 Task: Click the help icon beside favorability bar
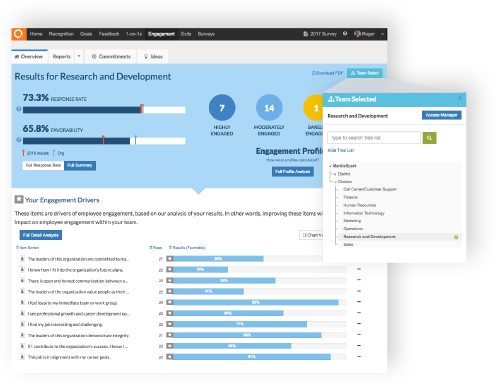coord(19,140)
